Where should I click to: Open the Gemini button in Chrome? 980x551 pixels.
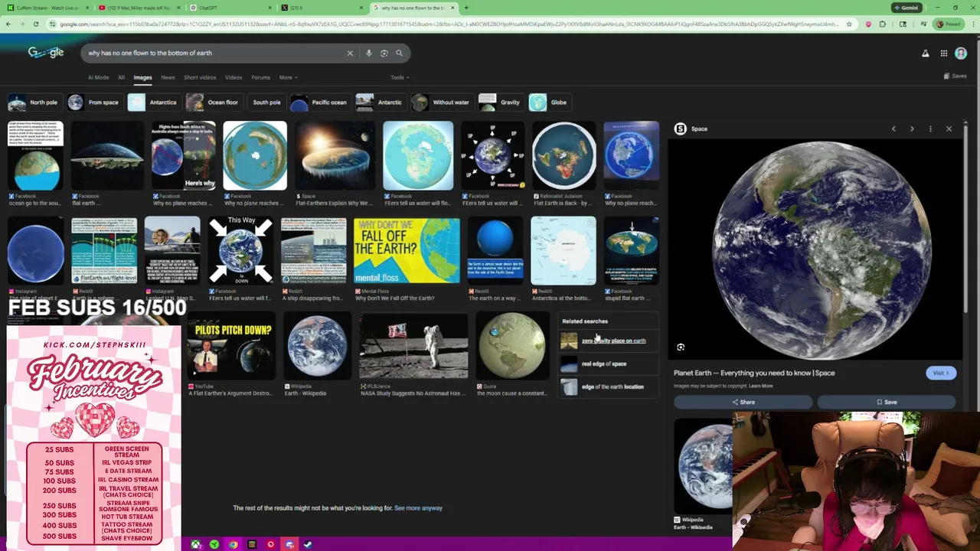pos(906,8)
